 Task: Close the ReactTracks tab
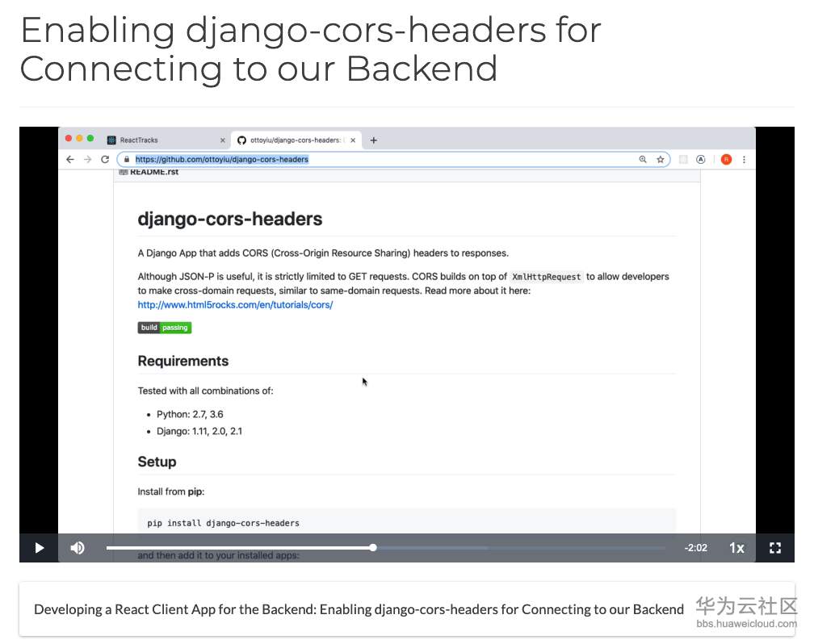(x=223, y=140)
